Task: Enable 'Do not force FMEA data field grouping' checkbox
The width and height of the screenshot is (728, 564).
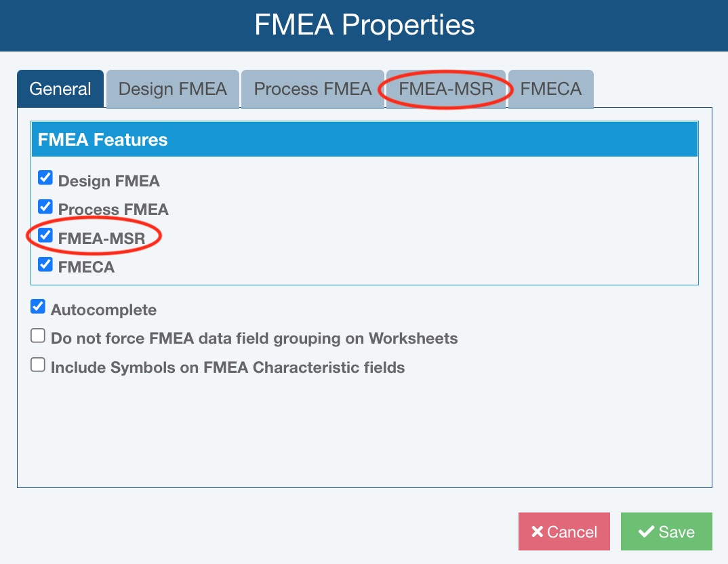Action: [x=38, y=336]
